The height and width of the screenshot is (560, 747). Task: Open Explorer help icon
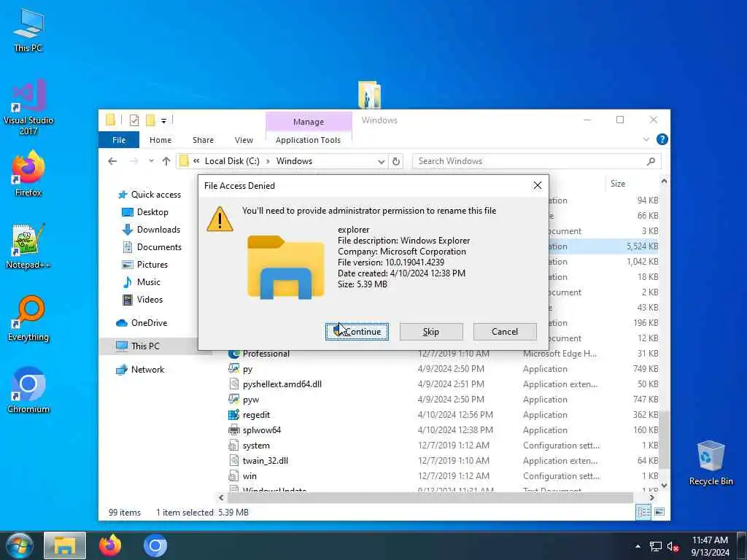662,139
